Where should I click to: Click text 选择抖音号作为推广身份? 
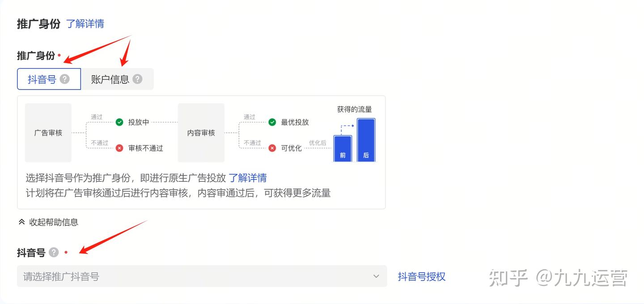pos(78,178)
